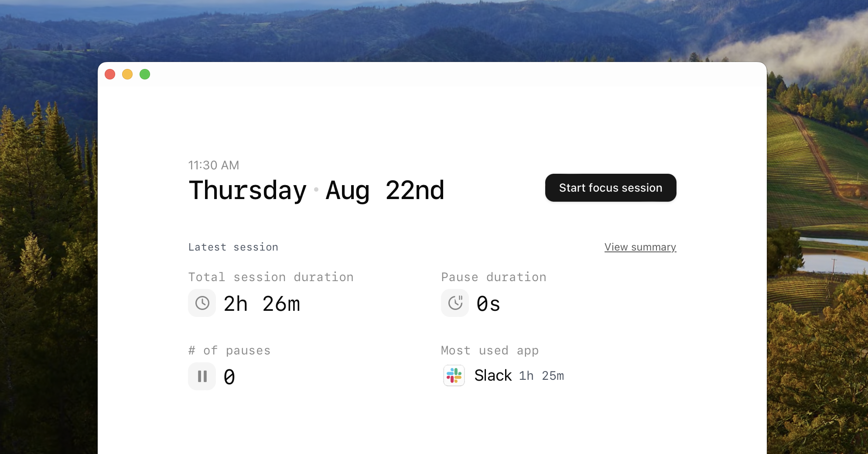Viewport: 868px width, 454px height.
Task: Click the Thursday heading
Action: [x=248, y=190]
